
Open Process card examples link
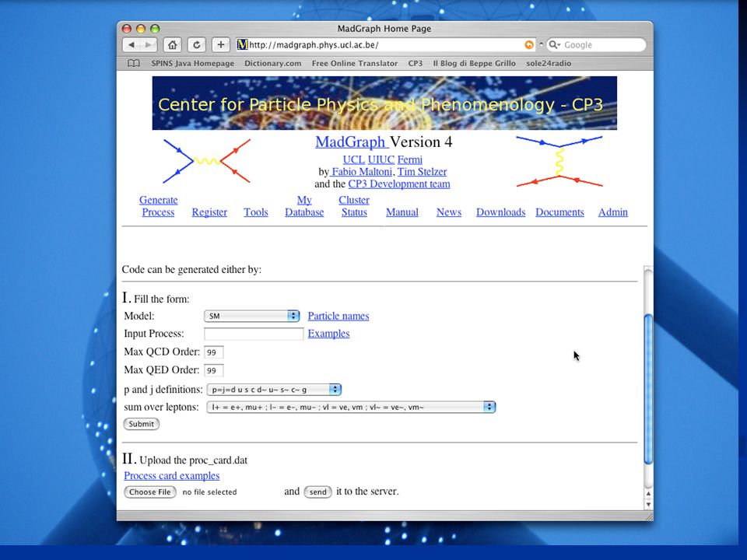(171, 476)
